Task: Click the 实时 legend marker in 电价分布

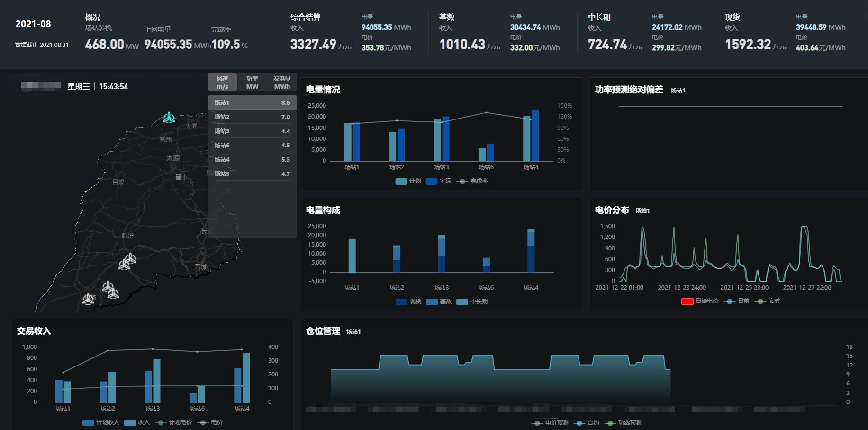Action: tap(760, 302)
